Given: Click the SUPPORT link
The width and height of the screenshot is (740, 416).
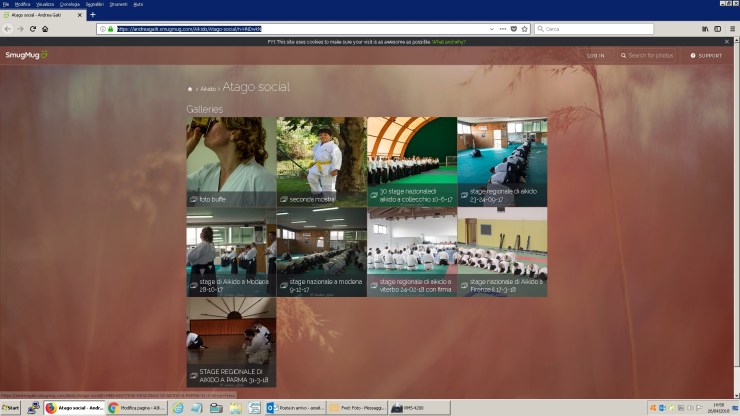Looking at the screenshot, I should 706,55.
